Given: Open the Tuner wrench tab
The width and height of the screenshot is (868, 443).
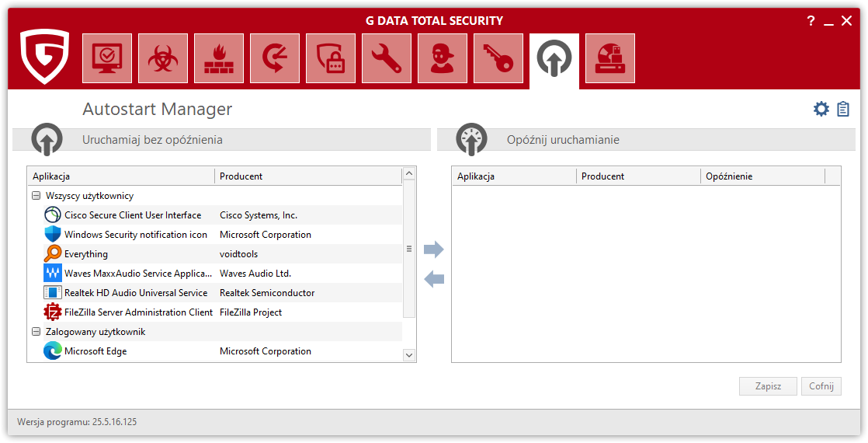Looking at the screenshot, I should (x=387, y=58).
